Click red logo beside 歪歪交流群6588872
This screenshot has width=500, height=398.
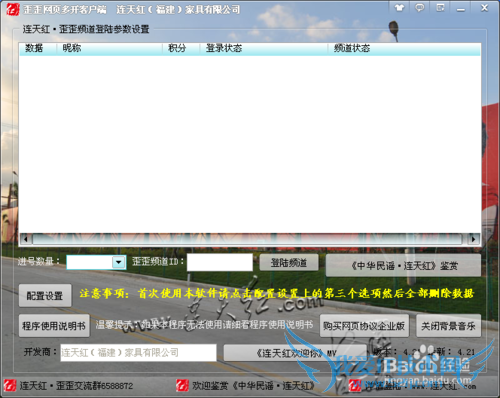10,386
